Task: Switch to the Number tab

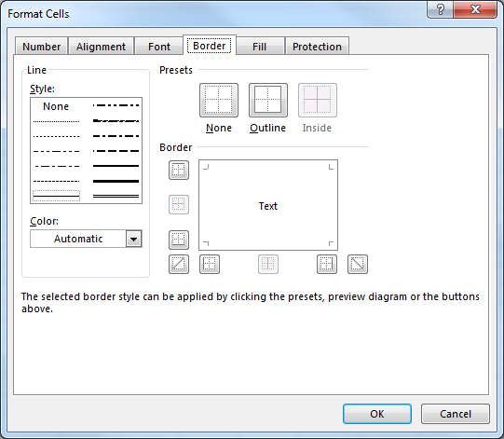Action: (42, 47)
